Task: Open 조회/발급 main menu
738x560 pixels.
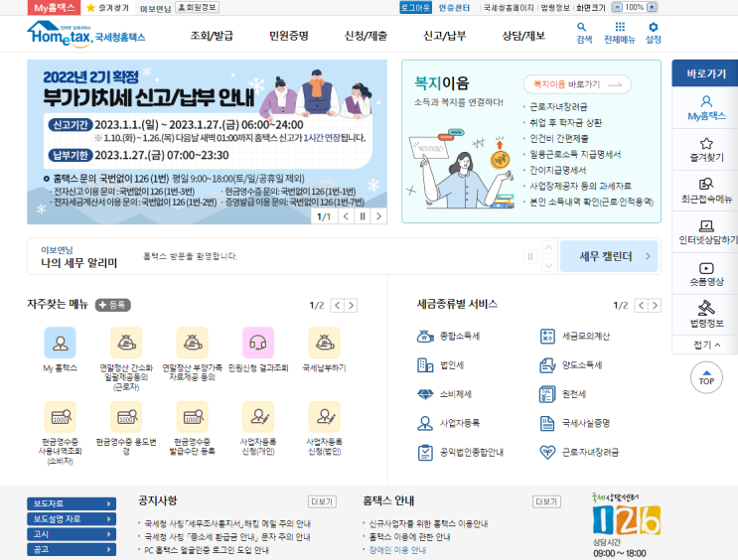Action: coord(212,36)
